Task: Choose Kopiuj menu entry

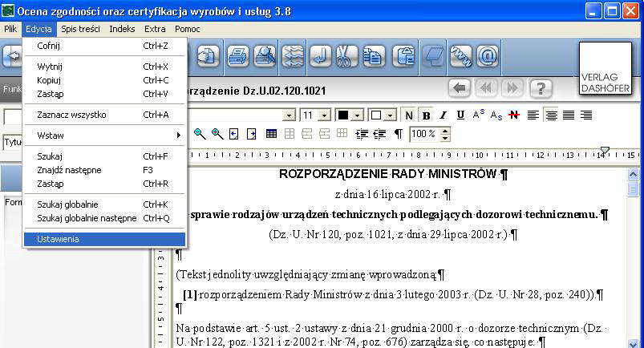Action: [104, 80]
